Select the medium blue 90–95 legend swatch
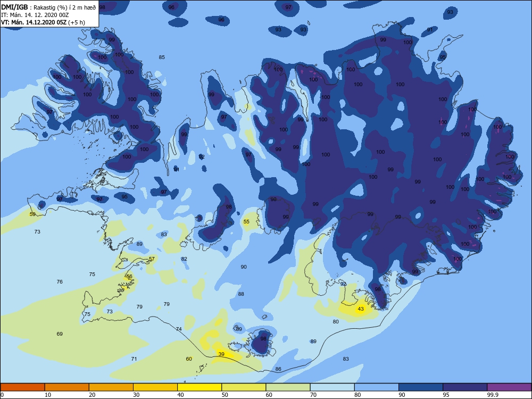The image size is (532, 399). (421, 387)
